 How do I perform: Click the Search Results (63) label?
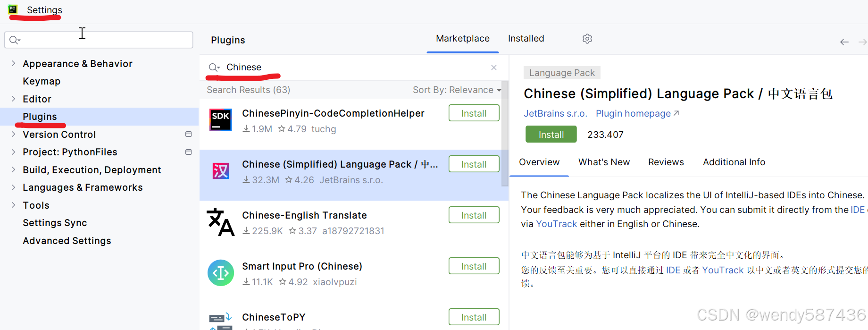click(248, 90)
